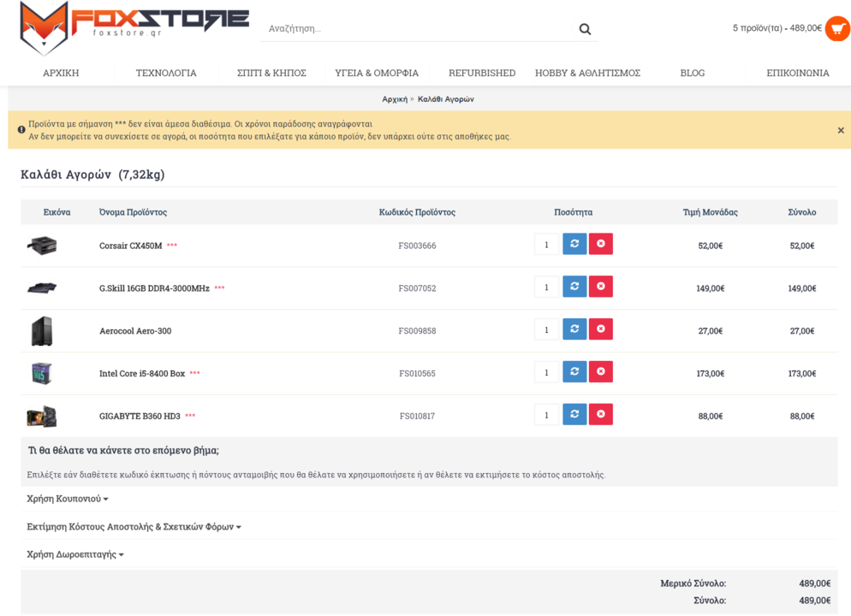This screenshot has height=616, width=851.
Task: Click the info icon in yellow notice
Action: tap(21, 129)
